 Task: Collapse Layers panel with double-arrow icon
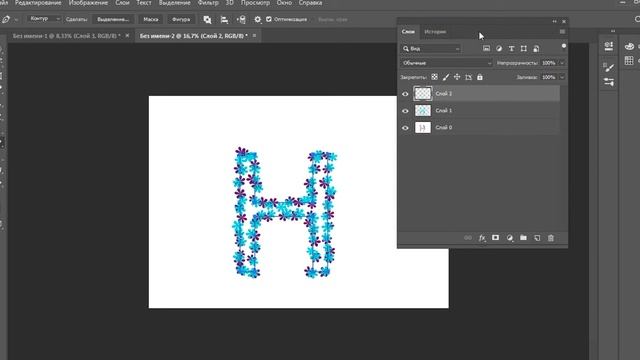[x=554, y=21]
